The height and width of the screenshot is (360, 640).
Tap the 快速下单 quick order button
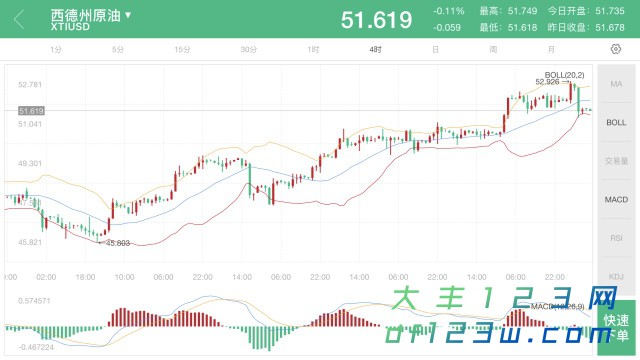point(616,327)
